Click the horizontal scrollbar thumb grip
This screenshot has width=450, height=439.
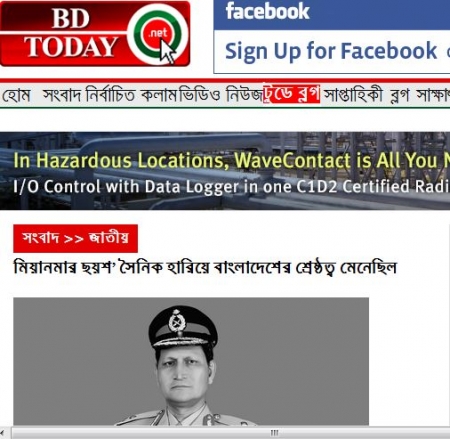pyautogui.click(x=274, y=433)
